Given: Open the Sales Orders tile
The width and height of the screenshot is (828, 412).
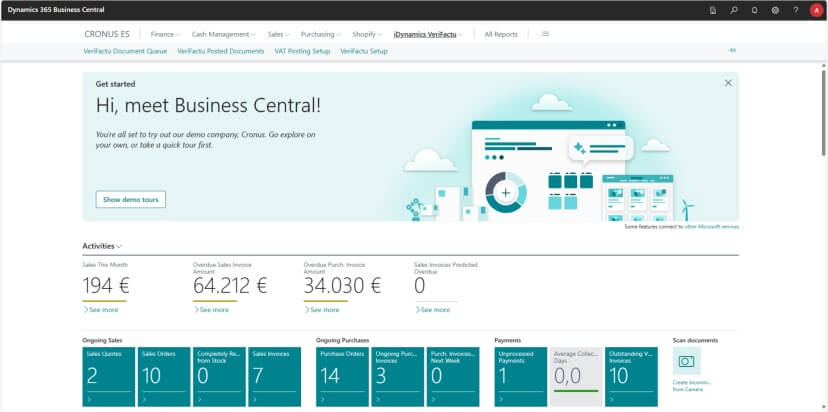Looking at the screenshot, I should pyautogui.click(x=164, y=377).
